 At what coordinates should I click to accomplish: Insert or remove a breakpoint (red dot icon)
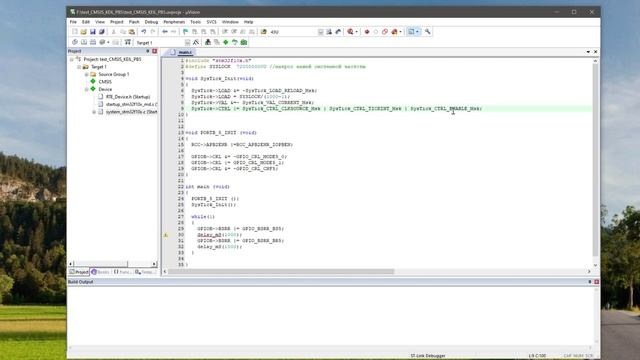367,31
